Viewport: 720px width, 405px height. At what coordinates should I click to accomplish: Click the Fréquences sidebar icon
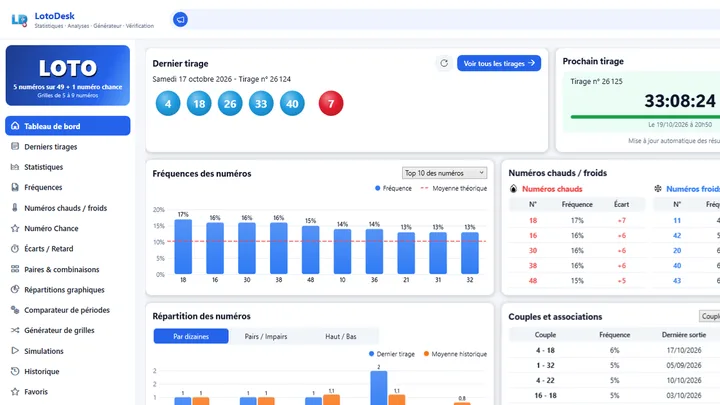click(x=15, y=187)
